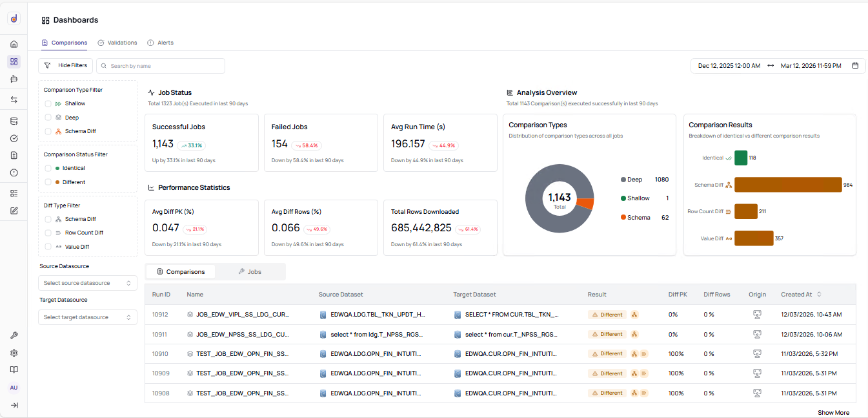Open the Select source datasource dropdown

87,283
